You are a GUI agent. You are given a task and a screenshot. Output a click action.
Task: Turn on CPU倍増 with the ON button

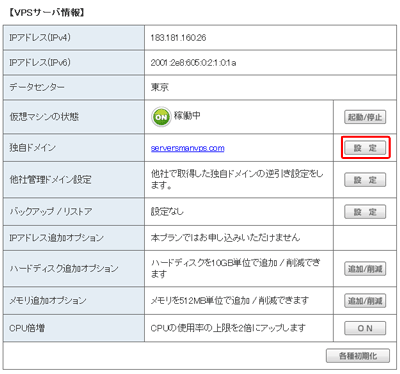coord(365,328)
